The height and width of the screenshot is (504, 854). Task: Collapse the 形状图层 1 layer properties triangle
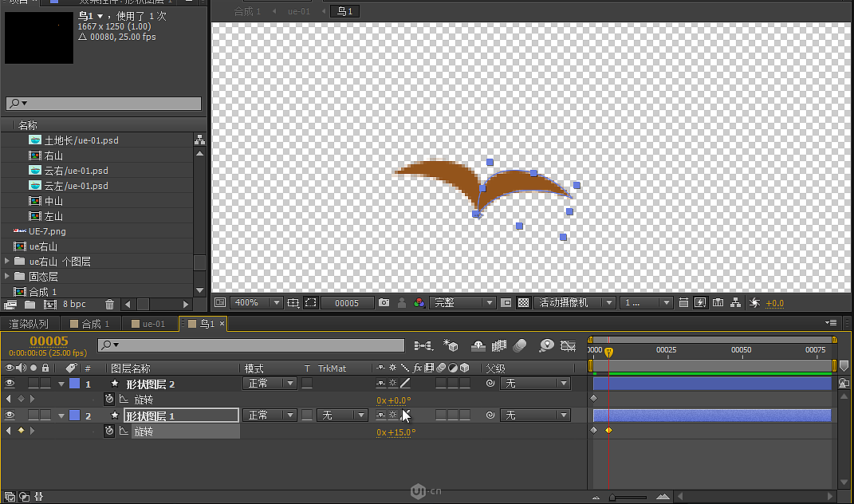tap(61, 415)
